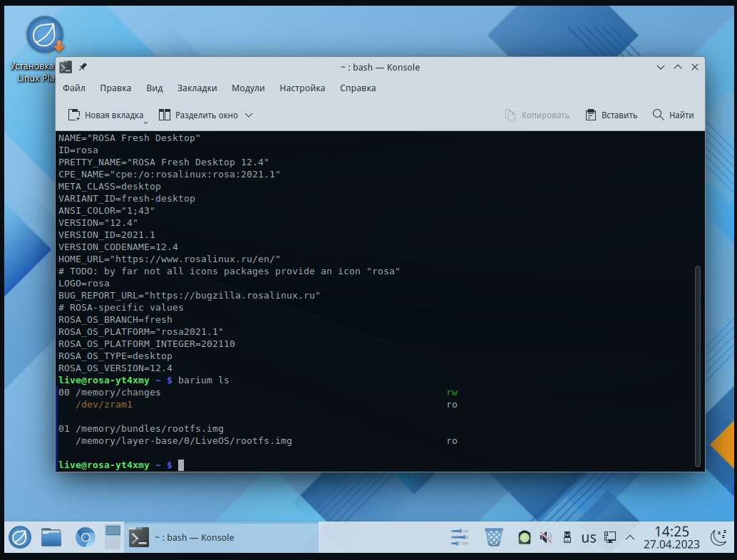Expand the Новая вкладка dropdown arrow

tap(145, 120)
